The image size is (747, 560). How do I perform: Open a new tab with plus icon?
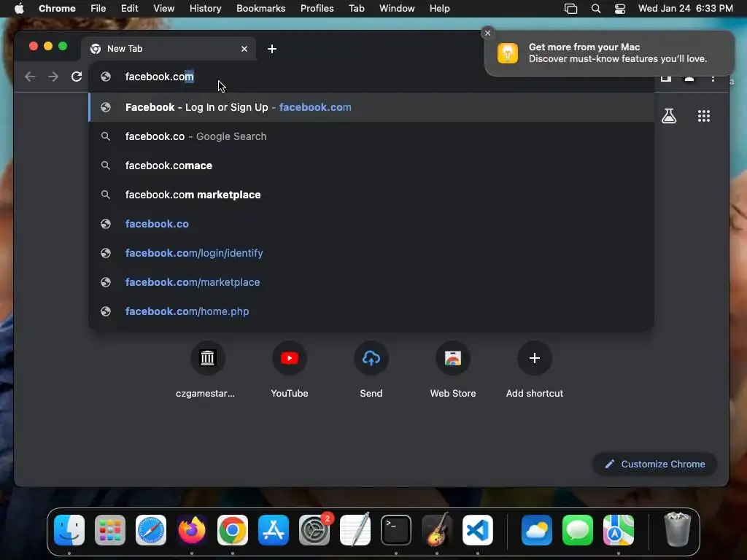pyautogui.click(x=272, y=49)
